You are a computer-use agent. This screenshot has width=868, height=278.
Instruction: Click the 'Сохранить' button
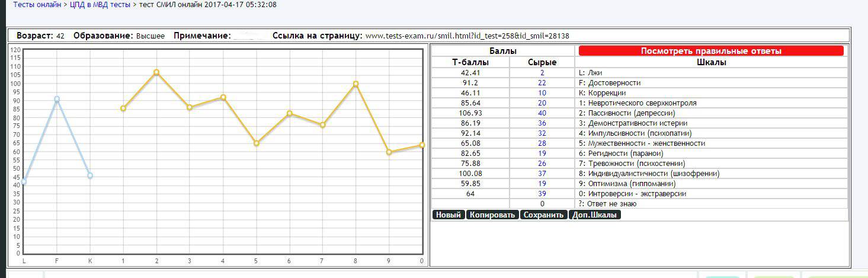coord(543,215)
